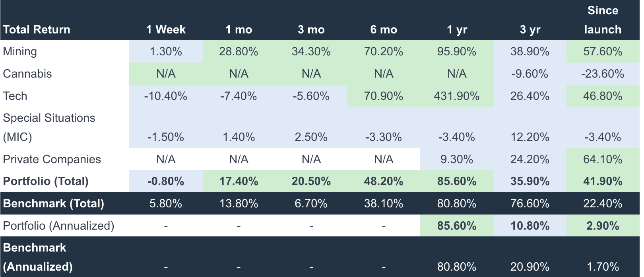Click Portfolio Total 6 mo value 48.20%

[384, 181]
